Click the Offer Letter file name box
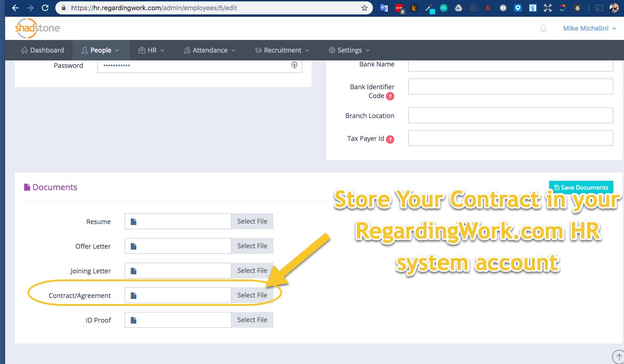The height and width of the screenshot is (364, 624). pyautogui.click(x=178, y=246)
